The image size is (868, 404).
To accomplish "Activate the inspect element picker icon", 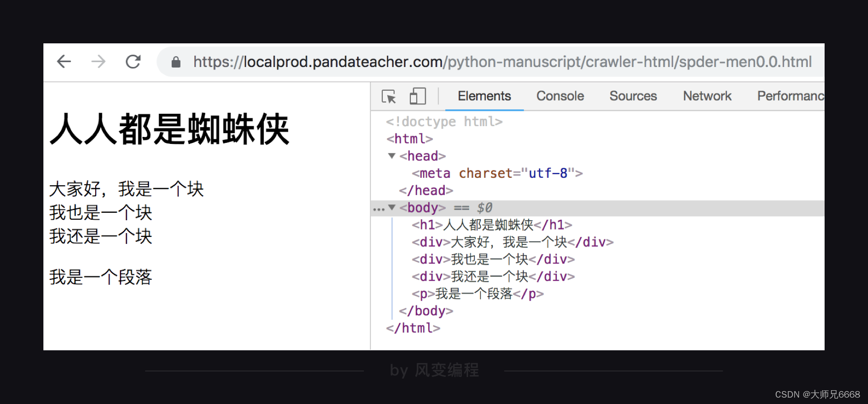I will coord(389,97).
